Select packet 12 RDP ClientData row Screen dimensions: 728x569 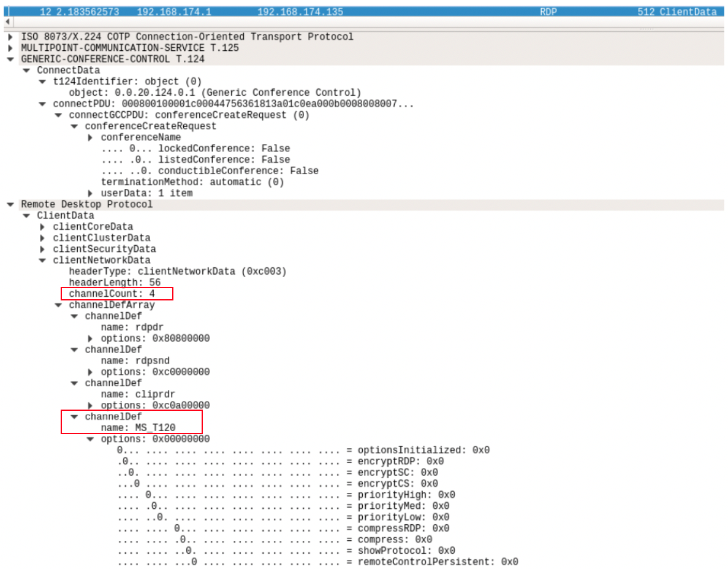click(364, 12)
